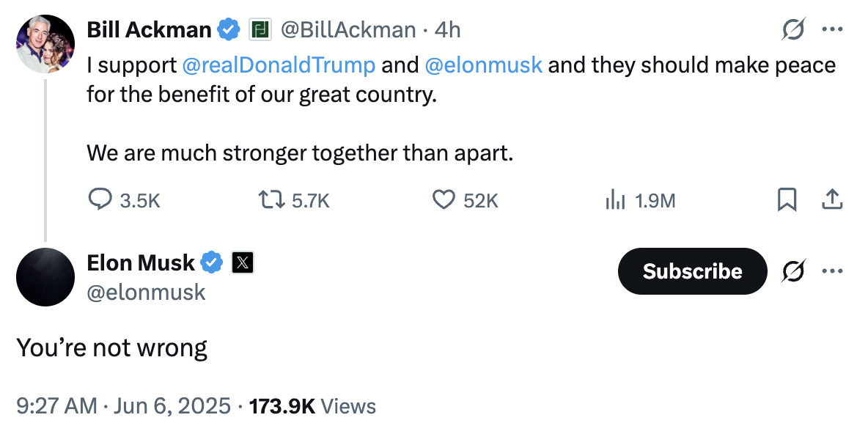Screen dimensions: 868x434
Task: Click the Grok icon on Bill Ackman's post
Action: tap(793, 30)
